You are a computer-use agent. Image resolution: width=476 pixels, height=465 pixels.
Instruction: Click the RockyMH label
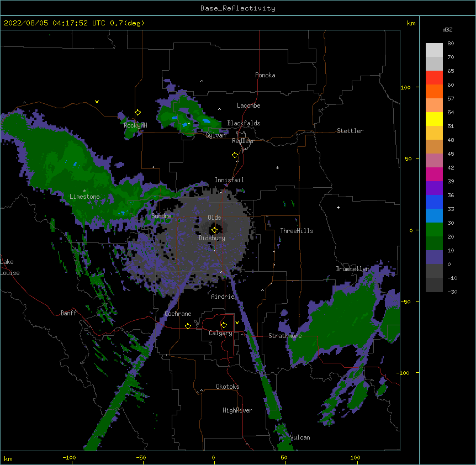135,125
